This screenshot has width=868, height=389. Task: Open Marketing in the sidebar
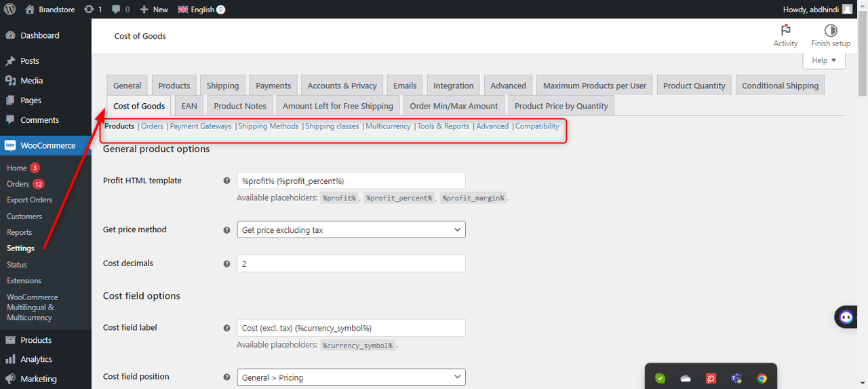click(45, 379)
